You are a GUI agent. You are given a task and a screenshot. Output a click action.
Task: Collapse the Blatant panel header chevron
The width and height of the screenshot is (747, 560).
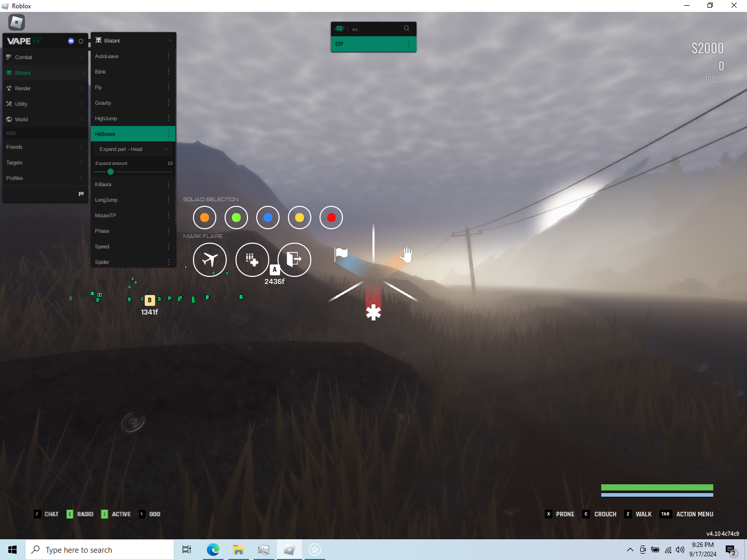170,40
